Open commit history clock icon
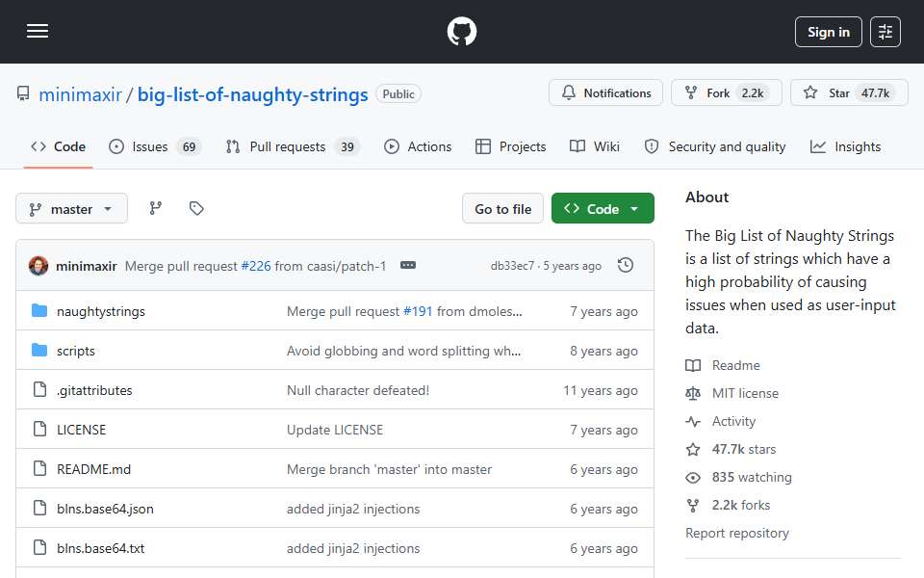The height and width of the screenshot is (578, 924). (626, 266)
